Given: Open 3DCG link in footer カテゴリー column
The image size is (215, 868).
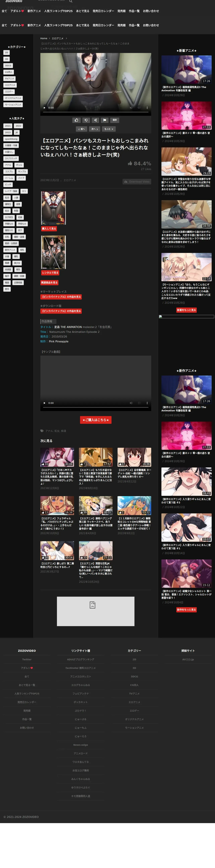Looking at the screenshot, I should click(x=134, y=677).
